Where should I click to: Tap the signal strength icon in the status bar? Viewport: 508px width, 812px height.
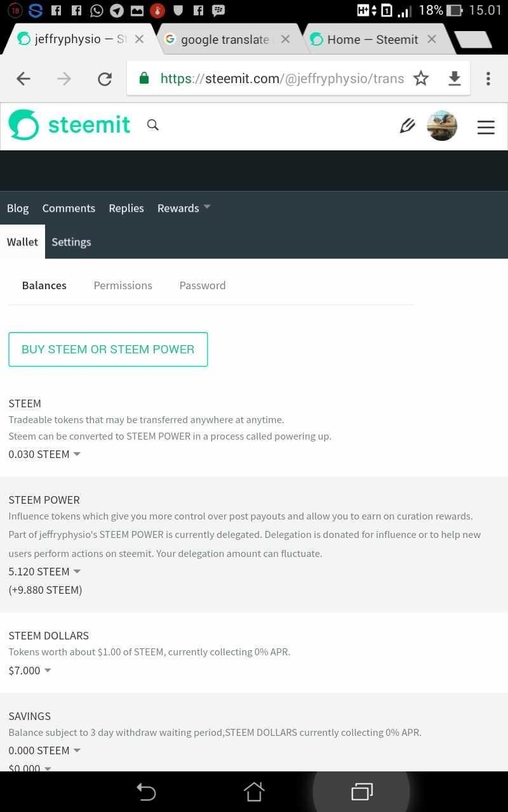(404, 11)
